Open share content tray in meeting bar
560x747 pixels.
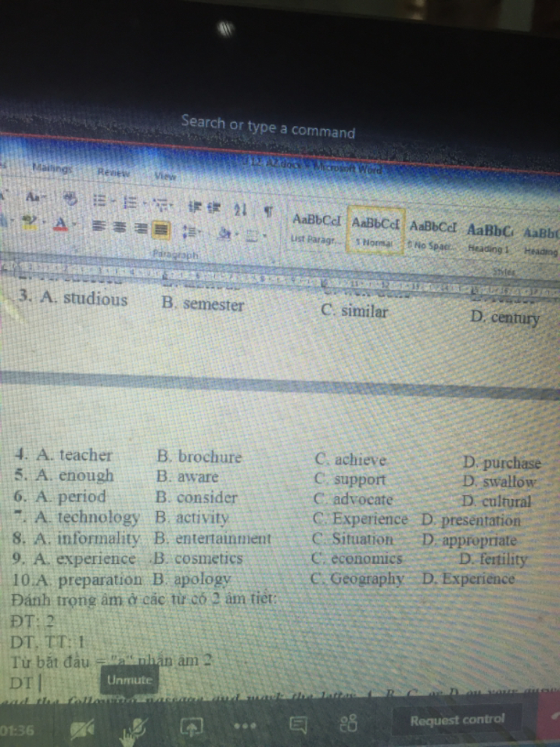click(x=191, y=727)
